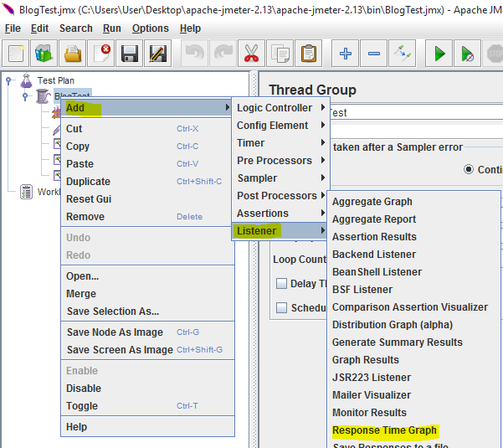Click the Toggle enable/disable toolbar icon
The height and width of the screenshot is (448, 503).
(x=403, y=54)
